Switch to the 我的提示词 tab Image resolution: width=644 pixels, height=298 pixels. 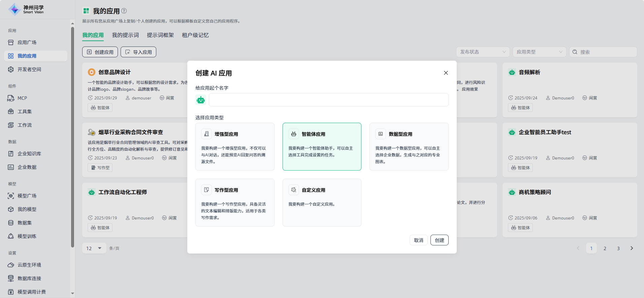pyautogui.click(x=125, y=35)
